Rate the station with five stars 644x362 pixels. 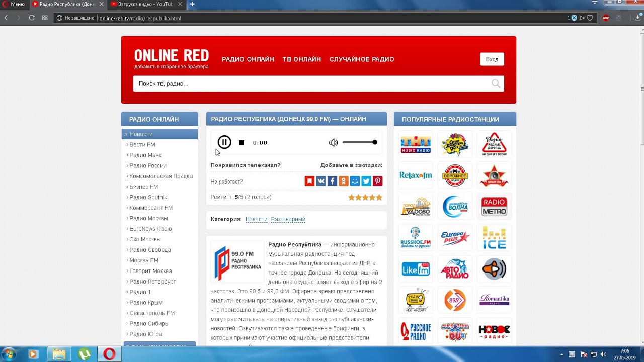379,197
